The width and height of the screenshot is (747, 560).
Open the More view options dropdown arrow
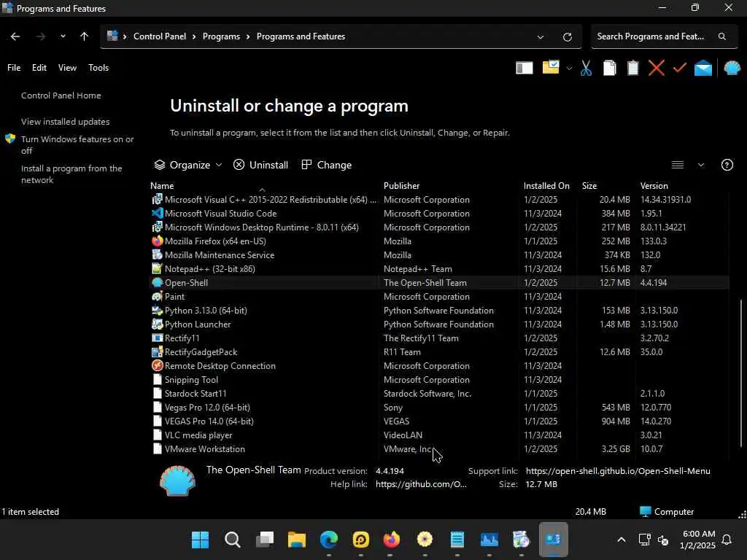(701, 165)
